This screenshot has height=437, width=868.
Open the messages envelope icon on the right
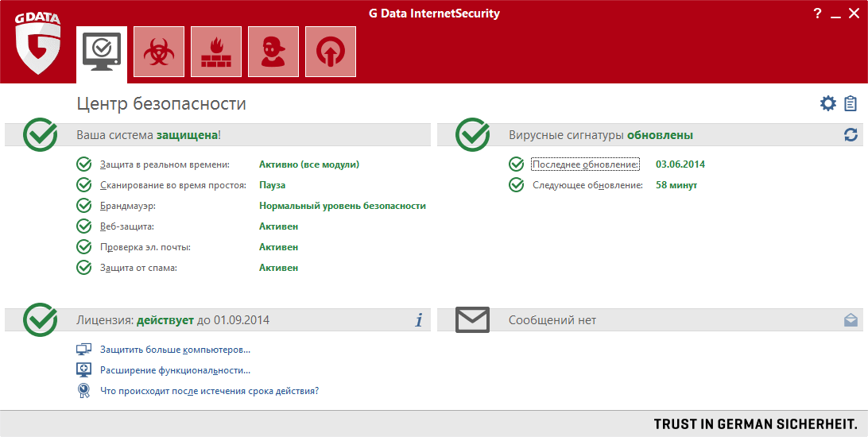pyautogui.click(x=851, y=320)
